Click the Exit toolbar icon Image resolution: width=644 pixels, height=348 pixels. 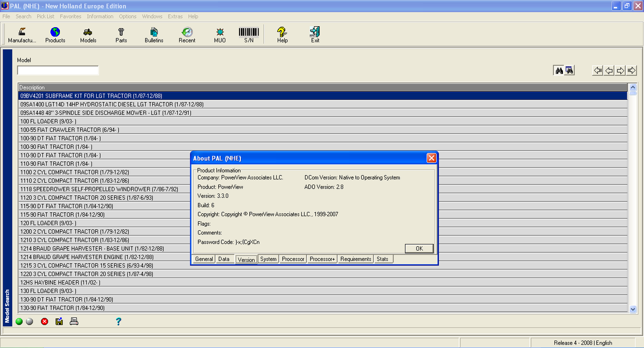tap(315, 35)
